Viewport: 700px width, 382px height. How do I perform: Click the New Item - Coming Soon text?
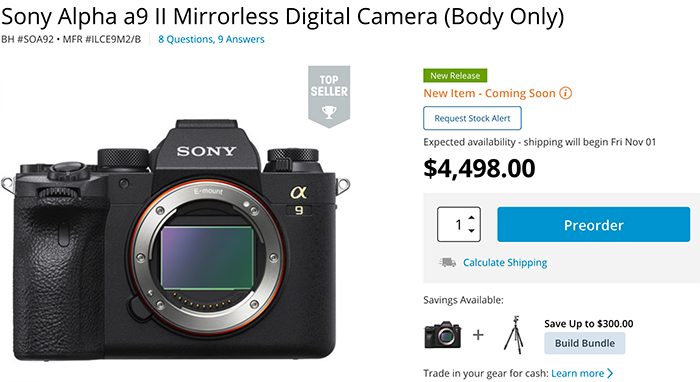coord(489,93)
